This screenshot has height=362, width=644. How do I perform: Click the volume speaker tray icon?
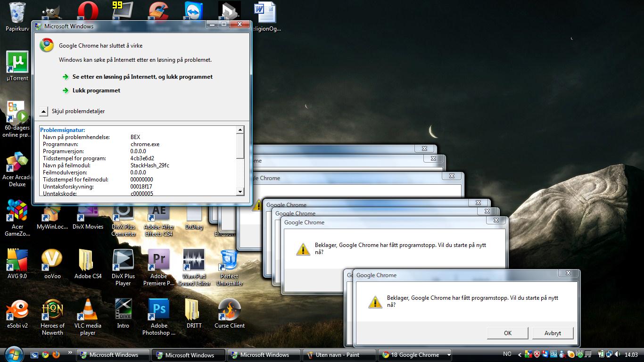pyautogui.click(x=618, y=354)
